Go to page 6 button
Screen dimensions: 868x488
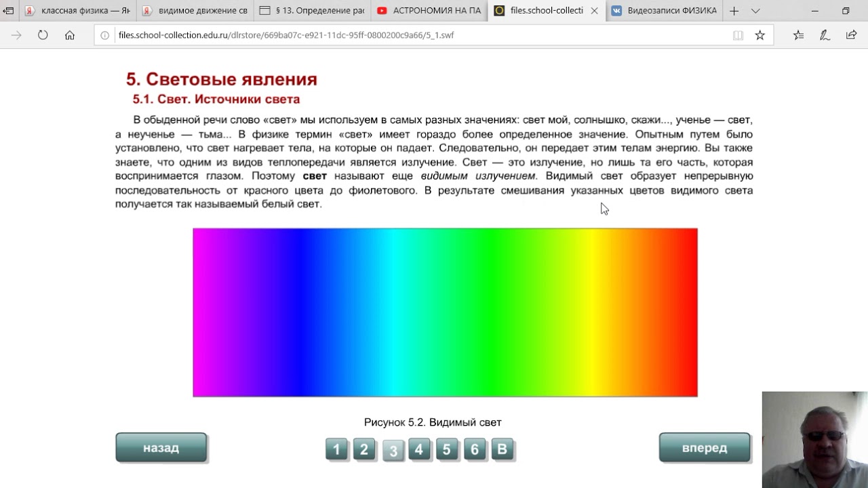click(475, 449)
